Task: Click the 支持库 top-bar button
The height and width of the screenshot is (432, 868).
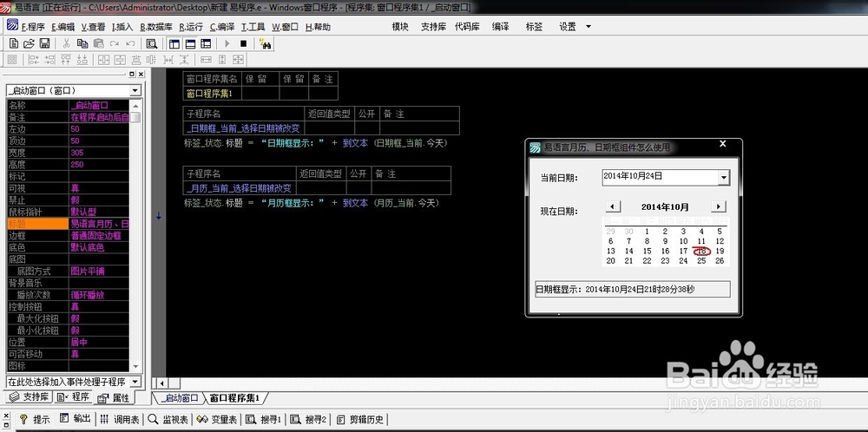Action: pyautogui.click(x=433, y=27)
